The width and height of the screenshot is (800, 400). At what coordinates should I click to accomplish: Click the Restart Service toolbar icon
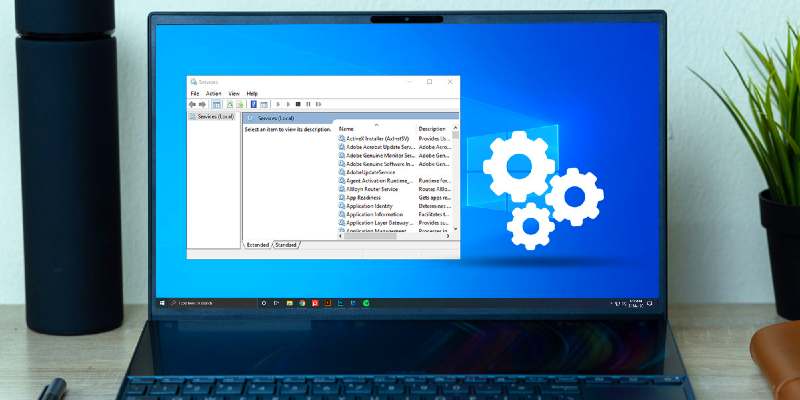[x=319, y=104]
